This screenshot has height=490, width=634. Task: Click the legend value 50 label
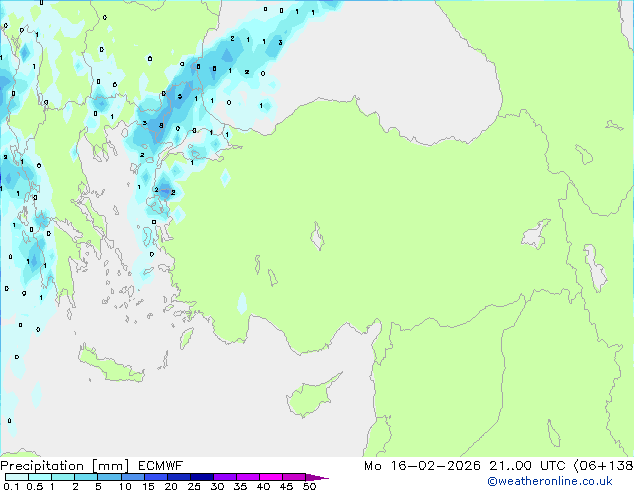pos(309,486)
